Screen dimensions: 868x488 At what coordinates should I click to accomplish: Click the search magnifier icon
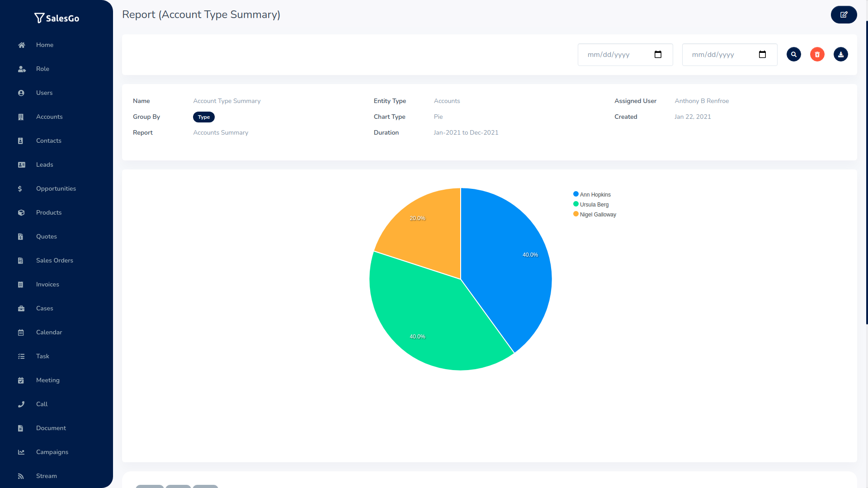tap(795, 54)
